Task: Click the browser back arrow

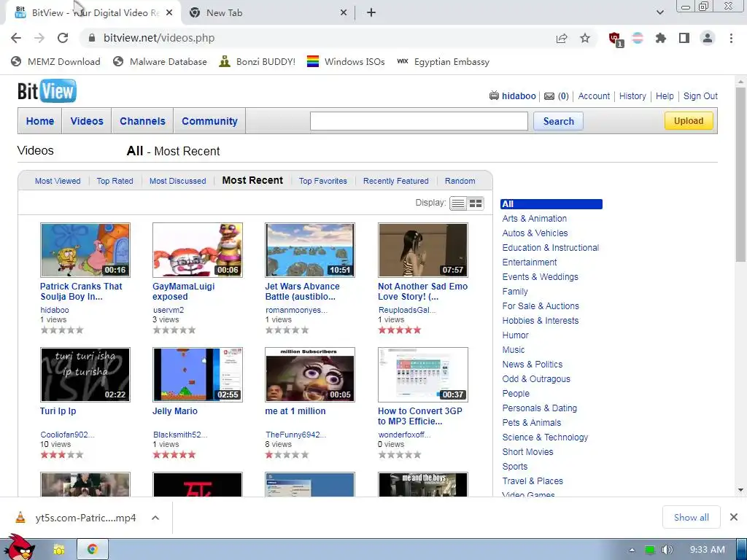Action: [x=16, y=38]
